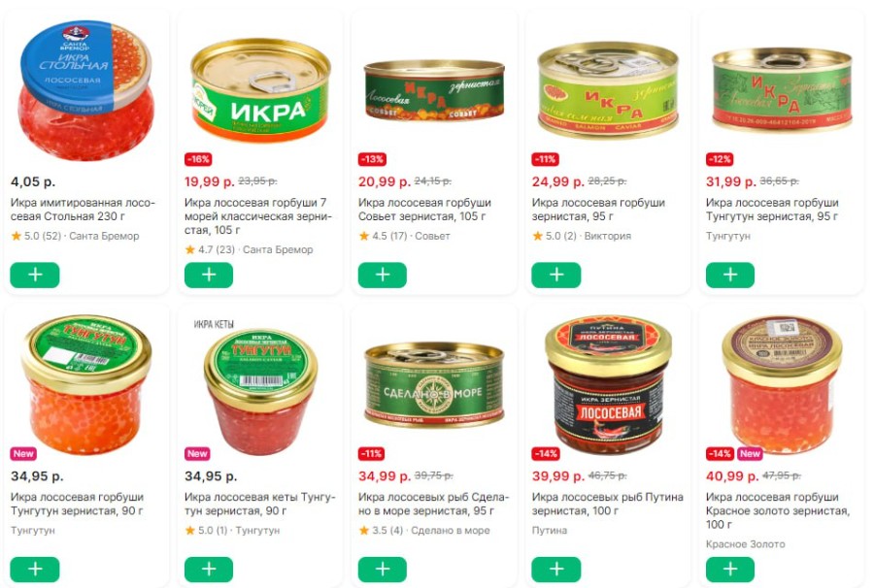
Task: Open Икра лососевая горбуши Совьет зернистая link
Action: click(x=424, y=210)
